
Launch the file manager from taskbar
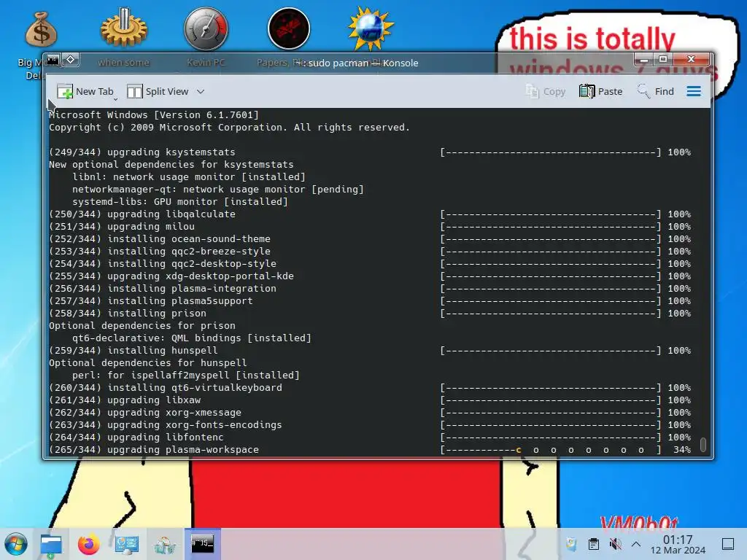point(50,544)
